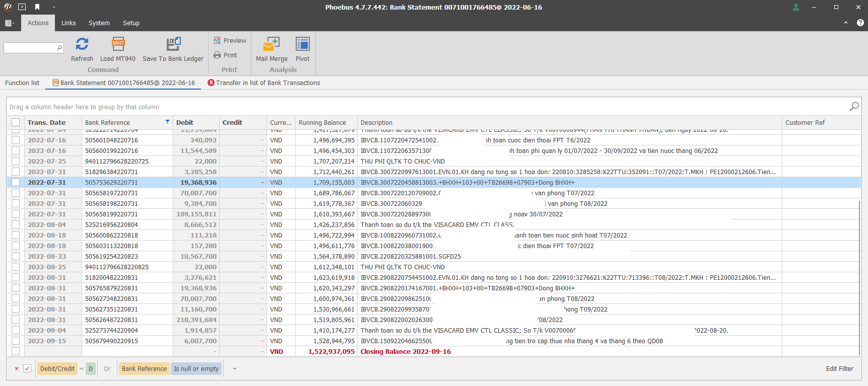Check the row for reference 518296384220731
This screenshot has height=386, width=868.
[x=16, y=172]
